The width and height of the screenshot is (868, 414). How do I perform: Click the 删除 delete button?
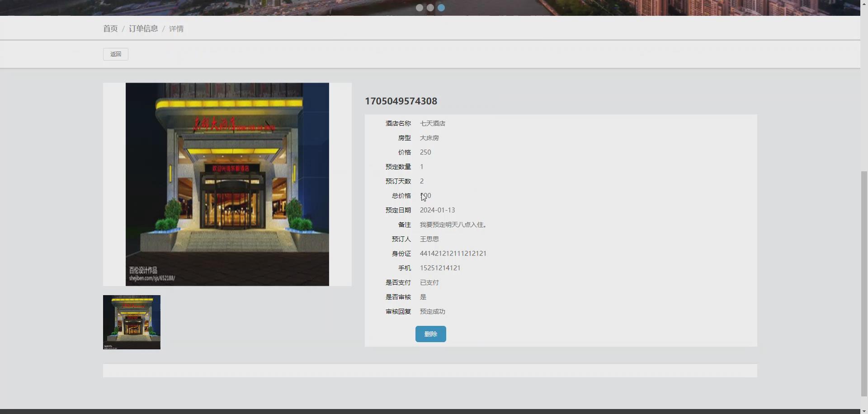click(x=430, y=334)
